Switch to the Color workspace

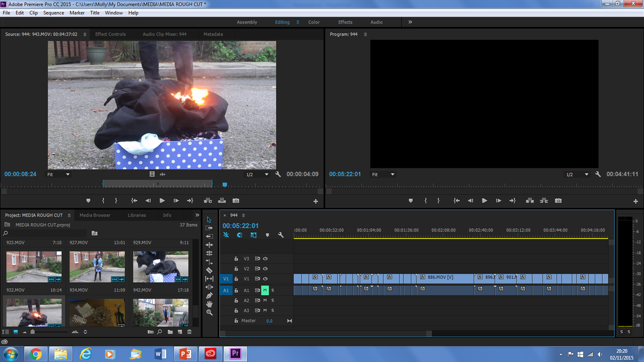coord(314,22)
